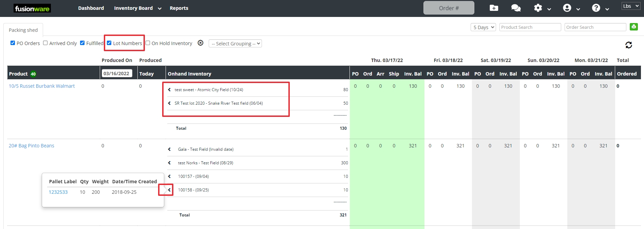The width and height of the screenshot is (644, 229).
Task: Expand the Inventory Board menu
Action: 137,8
